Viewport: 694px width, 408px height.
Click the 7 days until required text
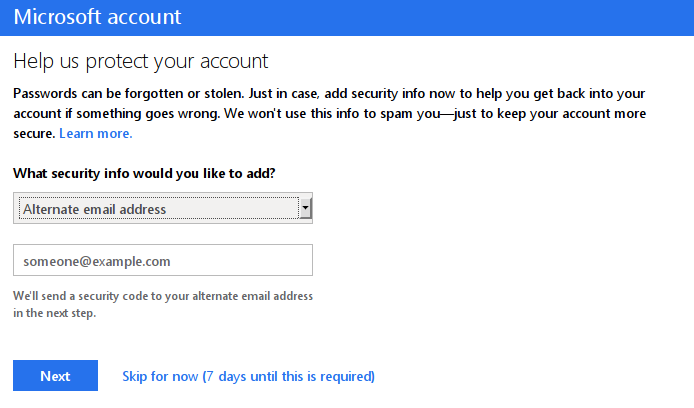[x=289, y=376]
